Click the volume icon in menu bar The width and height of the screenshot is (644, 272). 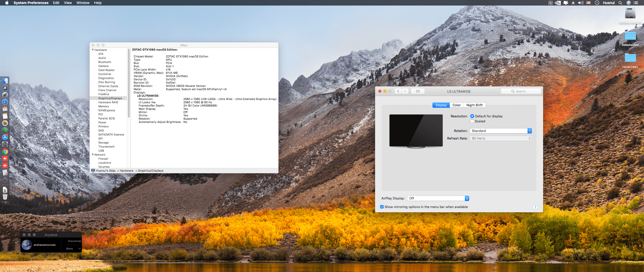click(581, 3)
